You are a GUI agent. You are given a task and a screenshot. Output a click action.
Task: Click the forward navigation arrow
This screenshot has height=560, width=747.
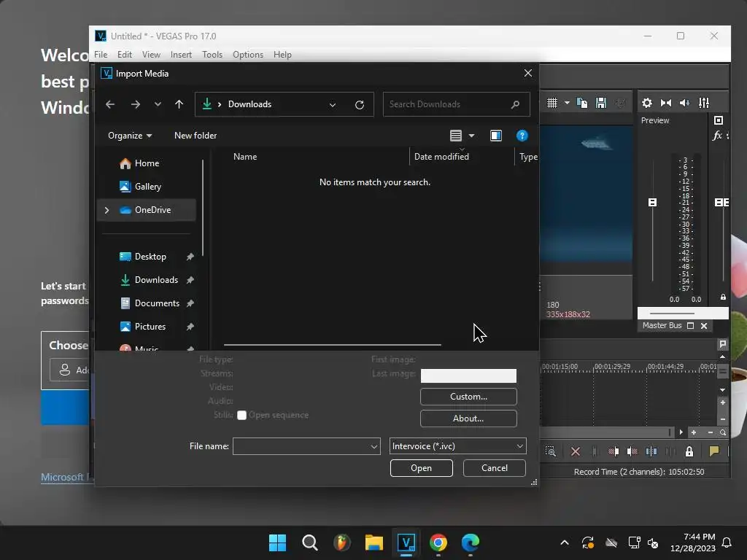pos(136,104)
